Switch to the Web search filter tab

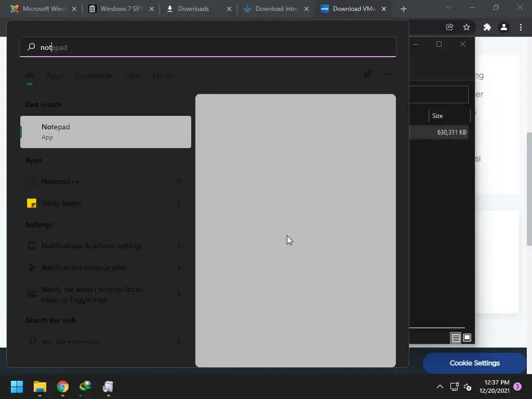132,75
